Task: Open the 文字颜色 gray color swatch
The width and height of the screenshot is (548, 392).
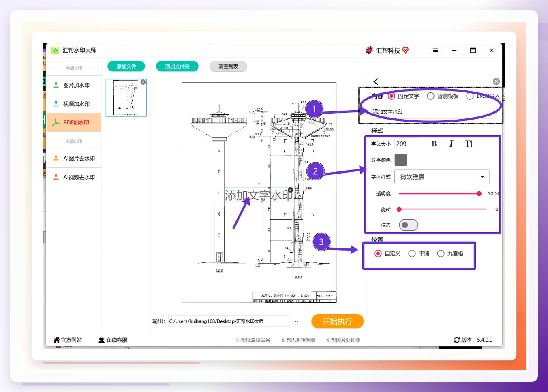Action: 401,160
